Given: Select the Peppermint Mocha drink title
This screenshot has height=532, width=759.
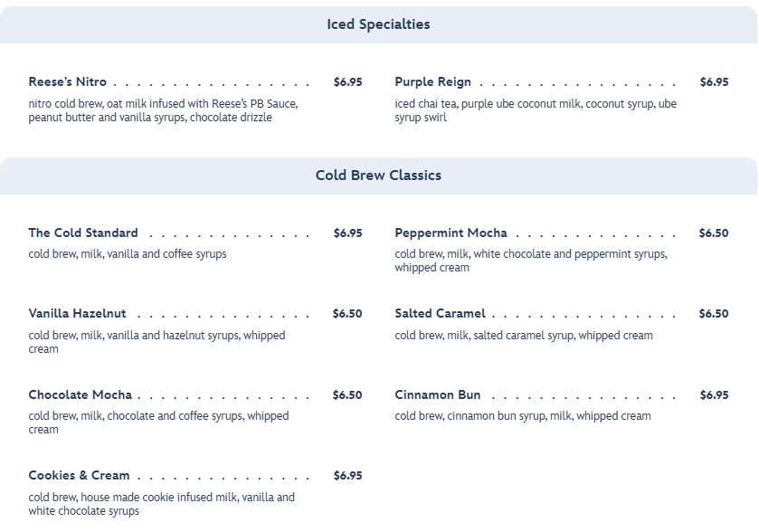Looking at the screenshot, I should click(451, 233).
